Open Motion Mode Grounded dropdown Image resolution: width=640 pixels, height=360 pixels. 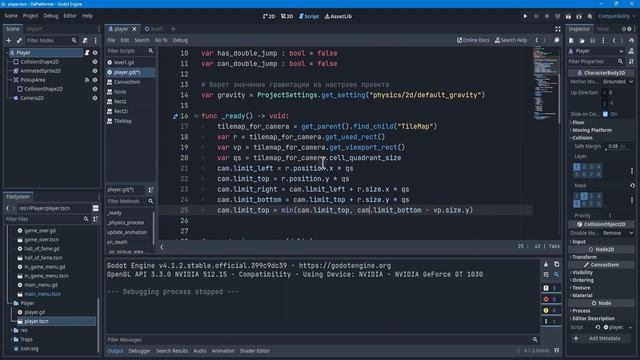pyautogui.click(x=618, y=82)
